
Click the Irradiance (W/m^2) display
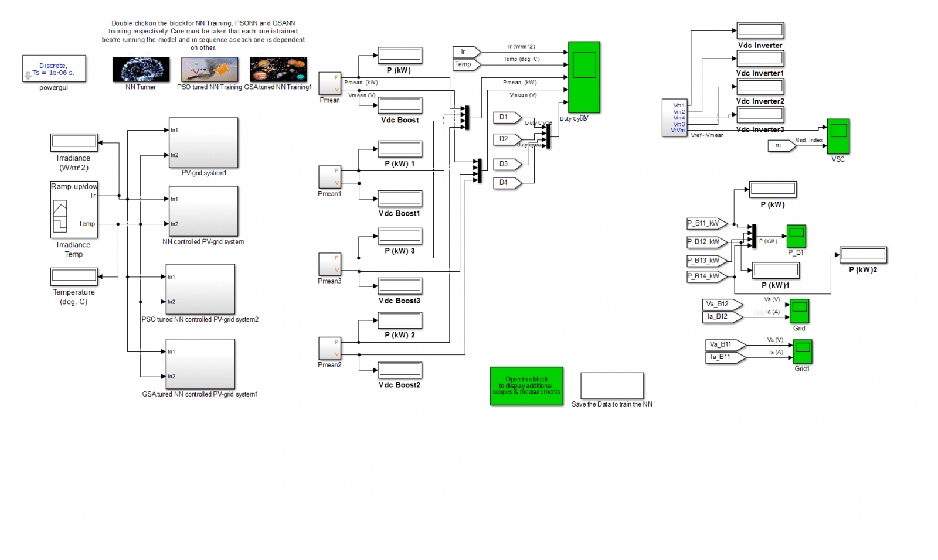click(73, 142)
